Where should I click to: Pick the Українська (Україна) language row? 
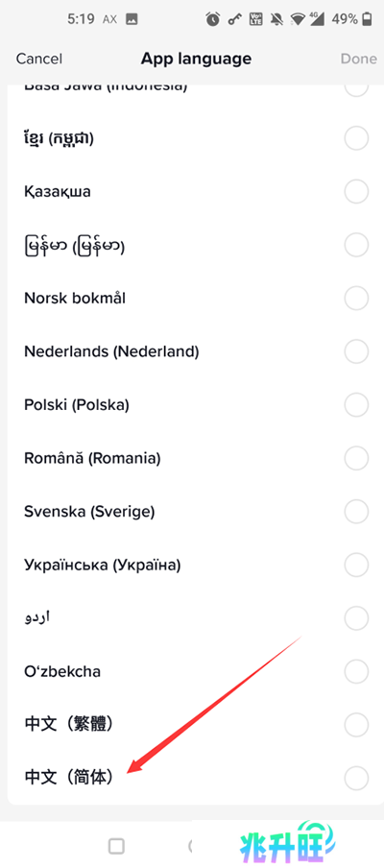coord(192,565)
